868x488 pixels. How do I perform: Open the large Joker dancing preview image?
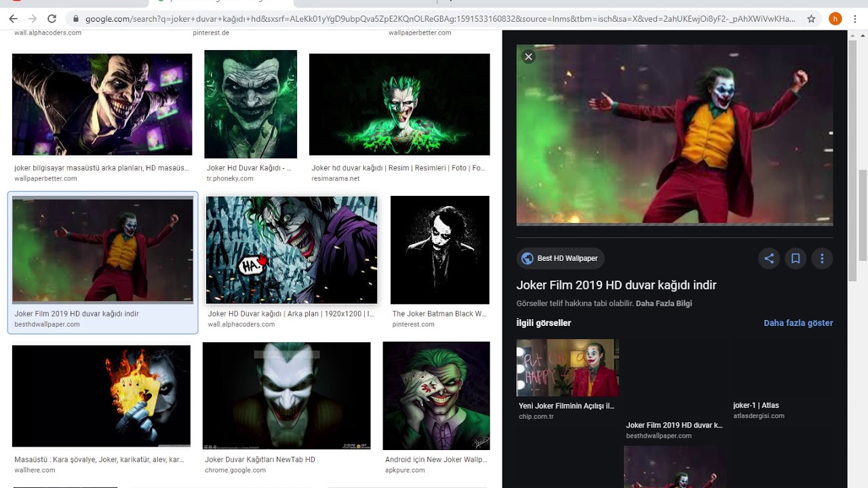tap(674, 135)
